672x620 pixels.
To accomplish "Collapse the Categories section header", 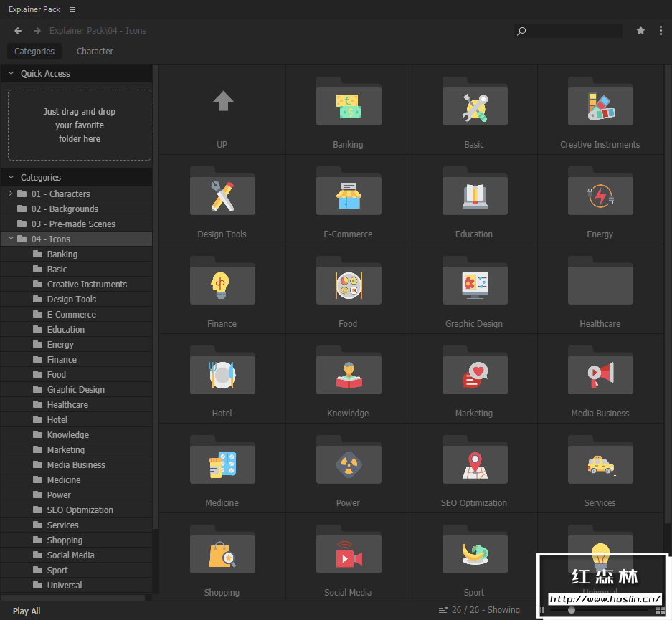I will (x=11, y=177).
